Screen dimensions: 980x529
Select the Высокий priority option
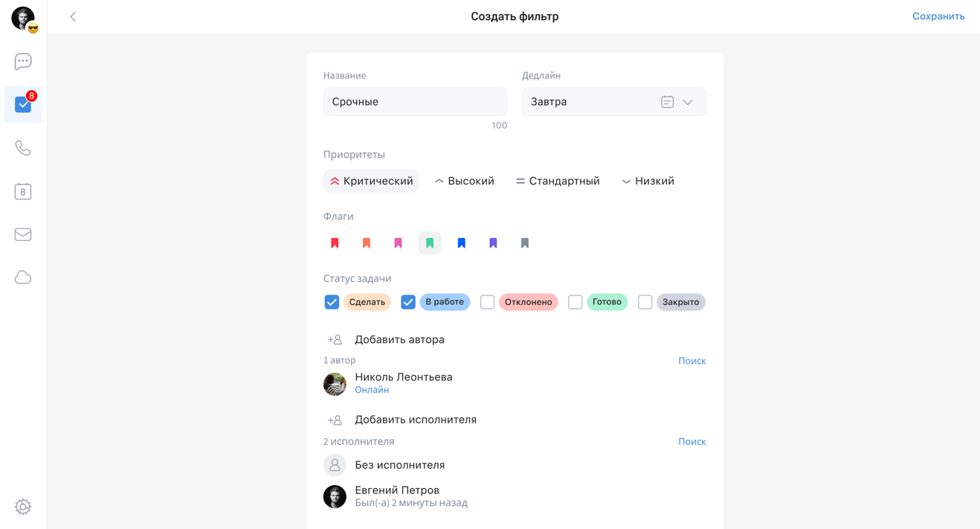464,181
